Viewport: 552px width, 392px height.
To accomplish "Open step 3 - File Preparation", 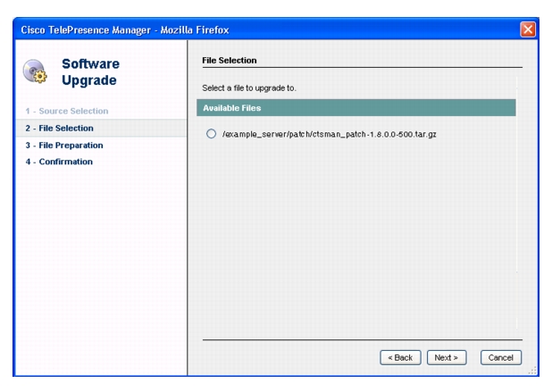I will click(x=64, y=145).
